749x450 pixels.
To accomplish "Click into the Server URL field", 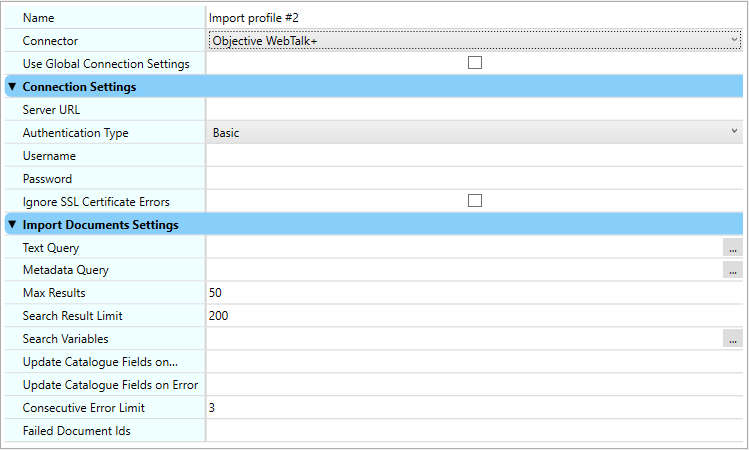I will (474, 109).
